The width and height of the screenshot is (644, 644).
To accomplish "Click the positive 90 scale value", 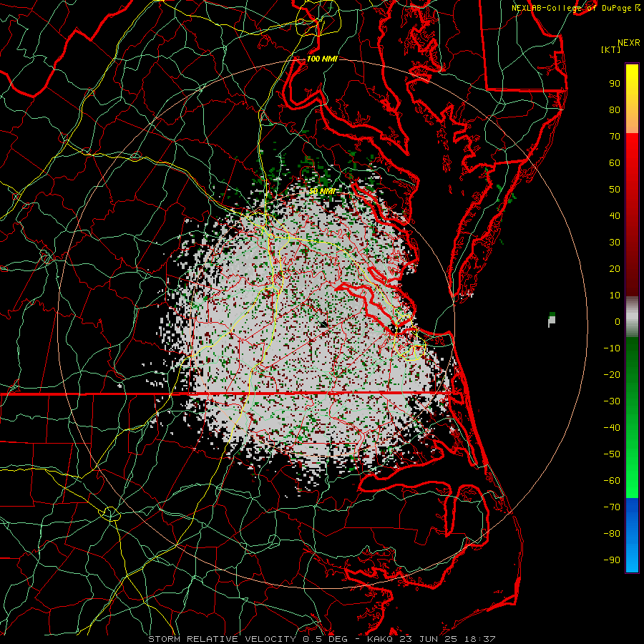I will pyautogui.click(x=615, y=84).
